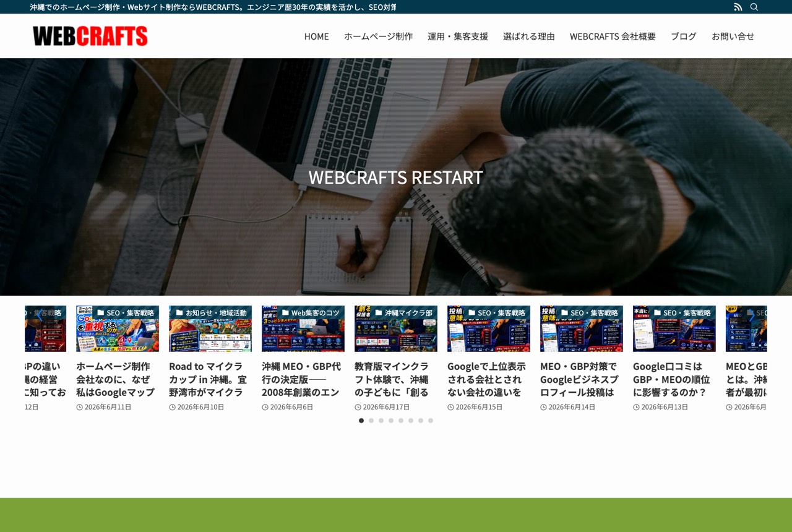Open the 教育版マインクラフト体験 article thumbnail

(x=396, y=328)
